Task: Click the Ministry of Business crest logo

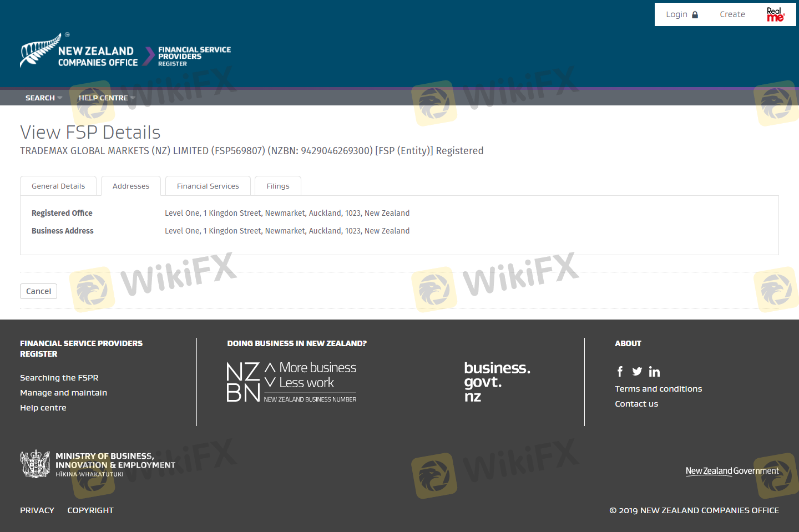Action: click(35, 464)
